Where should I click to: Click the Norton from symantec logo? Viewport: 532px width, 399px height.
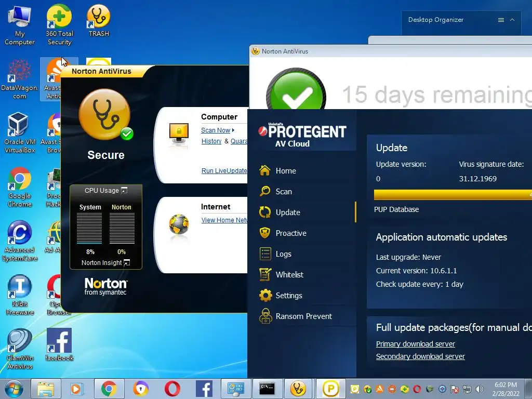105,286
